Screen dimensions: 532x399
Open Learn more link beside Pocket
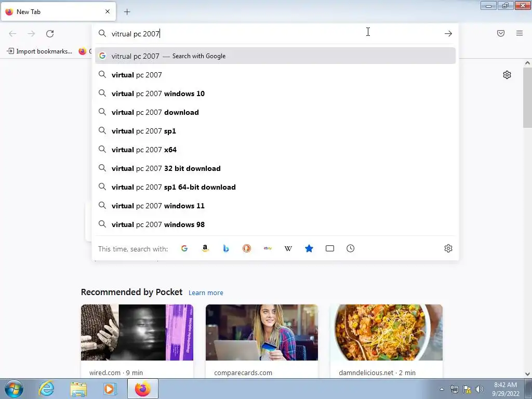click(x=206, y=292)
